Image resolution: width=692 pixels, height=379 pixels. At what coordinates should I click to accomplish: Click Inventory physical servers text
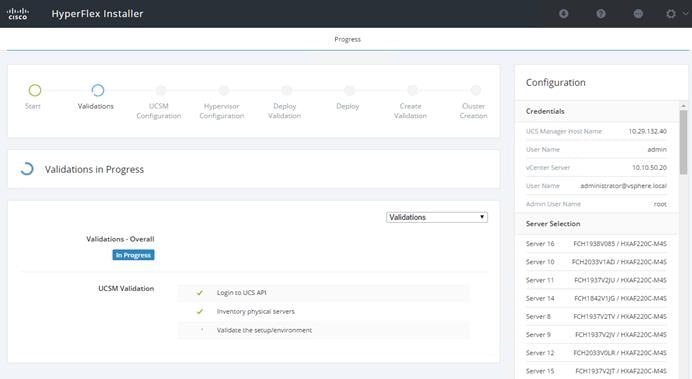pyautogui.click(x=256, y=311)
